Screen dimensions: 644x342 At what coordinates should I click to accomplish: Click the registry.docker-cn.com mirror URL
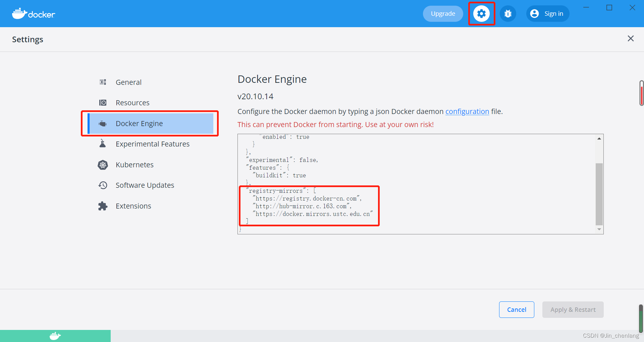point(306,198)
